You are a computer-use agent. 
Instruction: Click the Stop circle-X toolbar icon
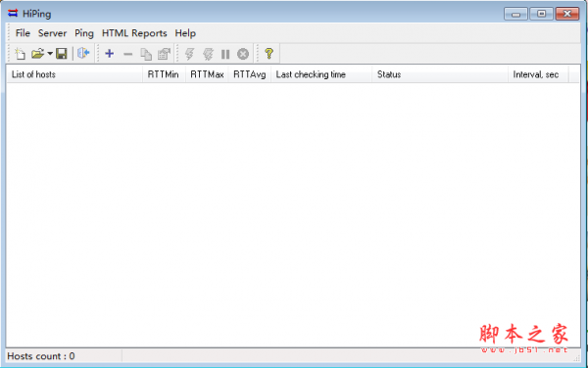243,54
